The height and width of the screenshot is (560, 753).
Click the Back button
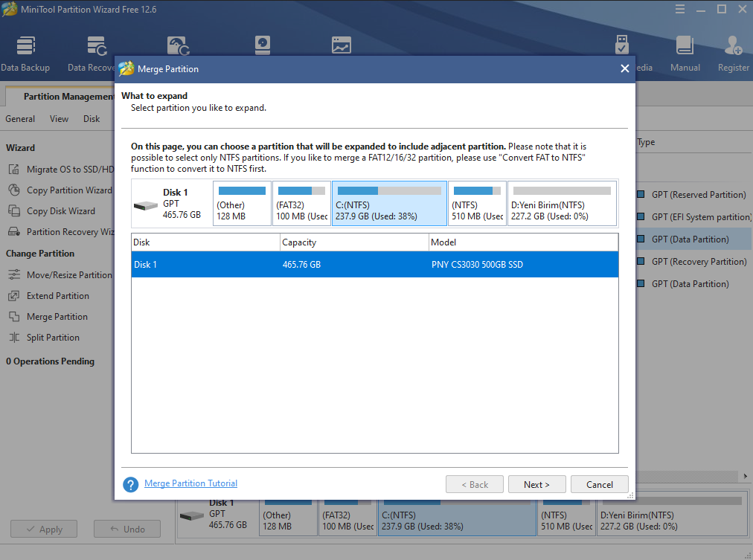click(x=475, y=485)
